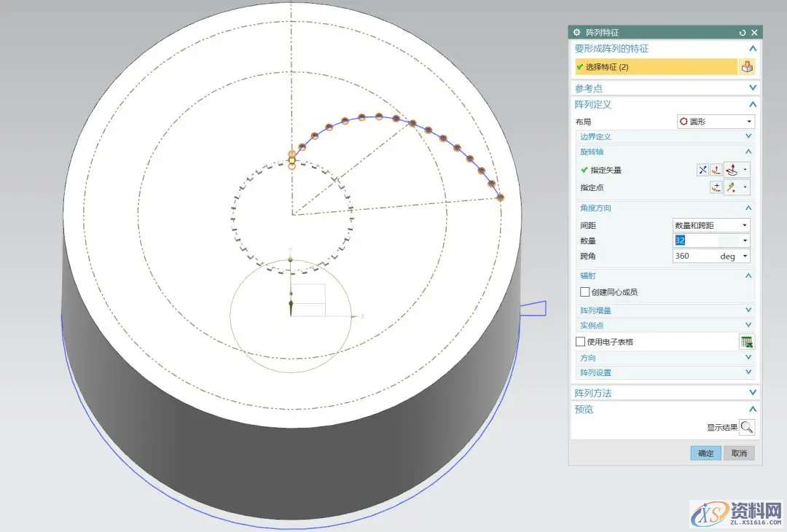Click the 确定 button
Viewport: 787px width, 532px height.
(x=705, y=453)
